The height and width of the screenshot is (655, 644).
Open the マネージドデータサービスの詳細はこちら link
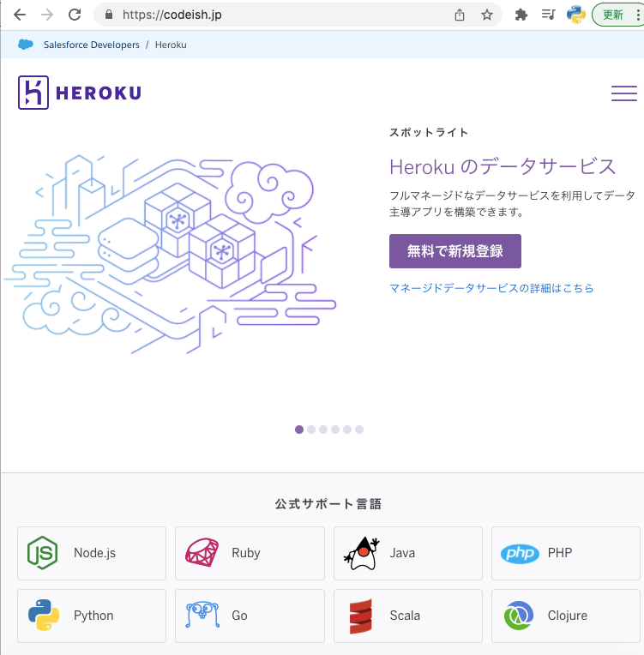coord(491,288)
